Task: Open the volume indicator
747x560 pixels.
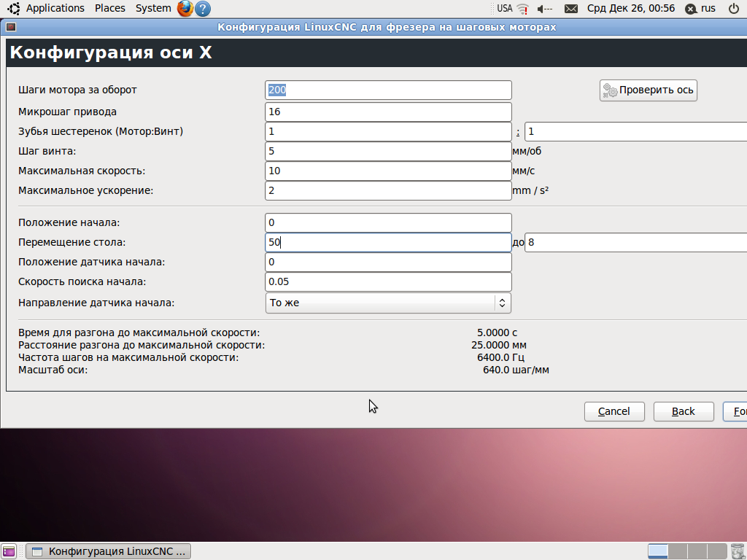Action: (544, 9)
